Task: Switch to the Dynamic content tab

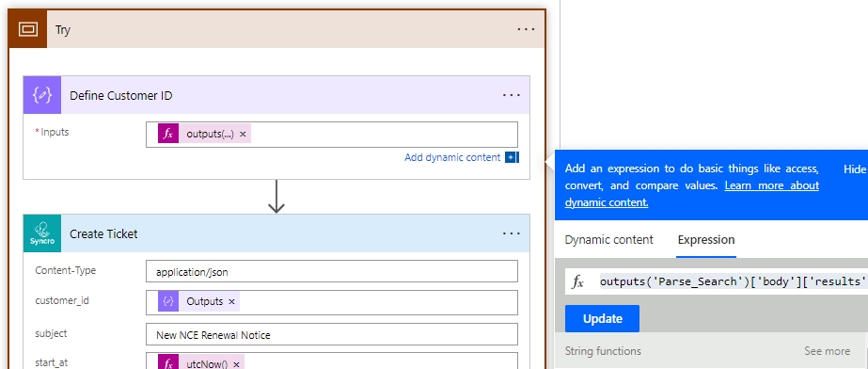Action: point(609,240)
